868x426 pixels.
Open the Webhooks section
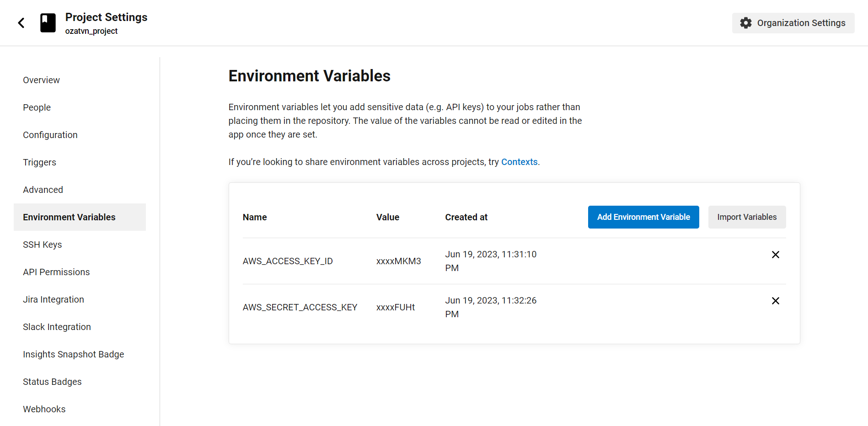[x=44, y=409]
